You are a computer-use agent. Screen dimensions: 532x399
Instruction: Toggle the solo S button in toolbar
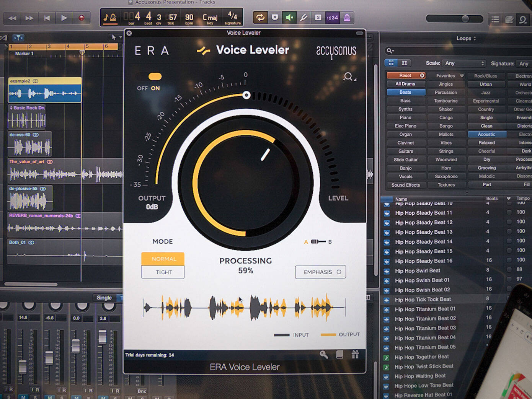[318, 18]
